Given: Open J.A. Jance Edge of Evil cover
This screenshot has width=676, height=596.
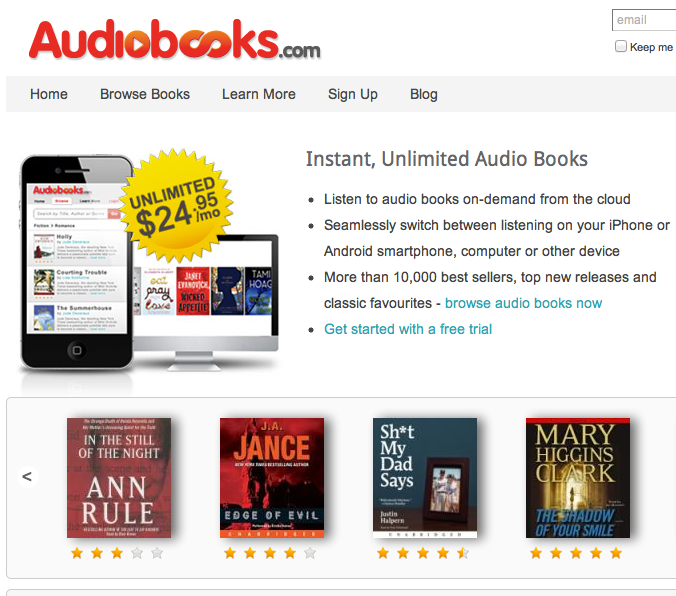Looking at the screenshot, I should tap(272, 478).
